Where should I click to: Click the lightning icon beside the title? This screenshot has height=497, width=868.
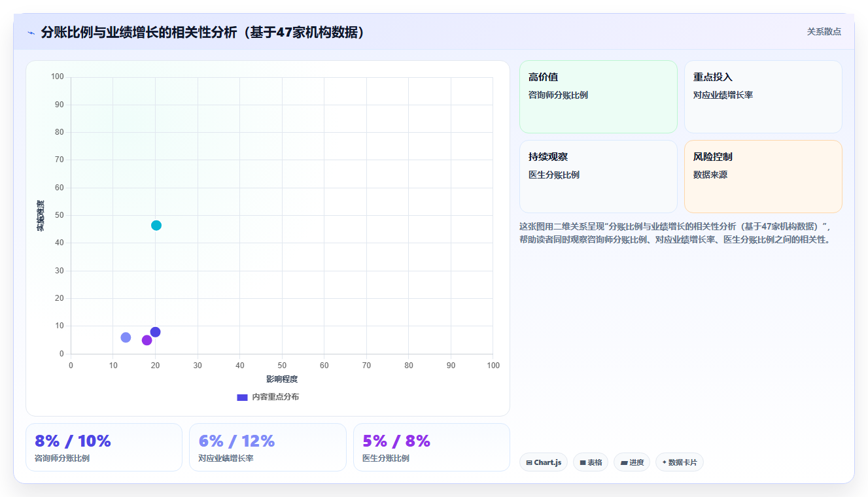coord(31,33)
